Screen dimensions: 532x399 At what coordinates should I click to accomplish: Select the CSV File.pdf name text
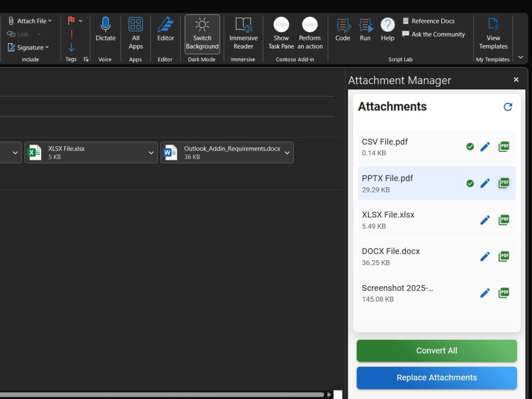click(385, 142)
